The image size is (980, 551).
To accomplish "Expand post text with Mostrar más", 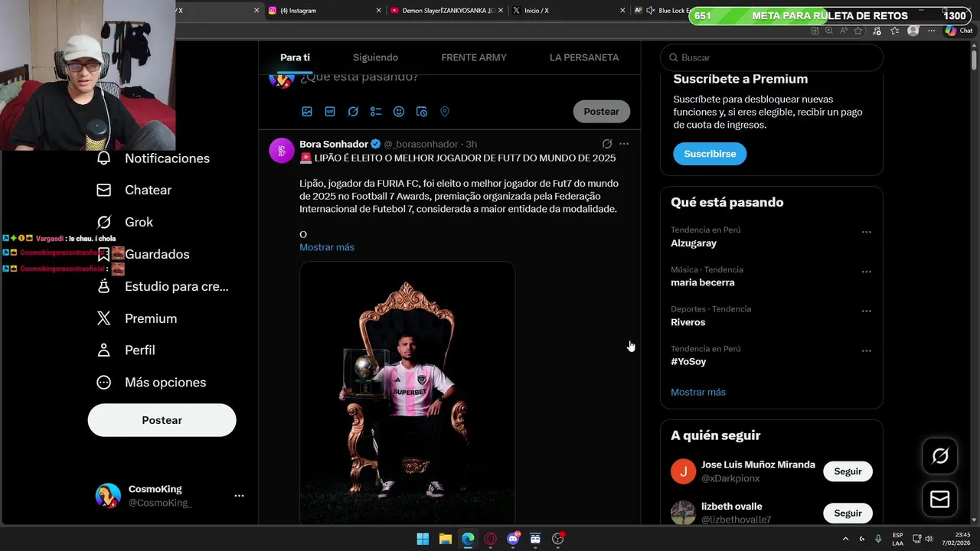I will tap(327, 247).
